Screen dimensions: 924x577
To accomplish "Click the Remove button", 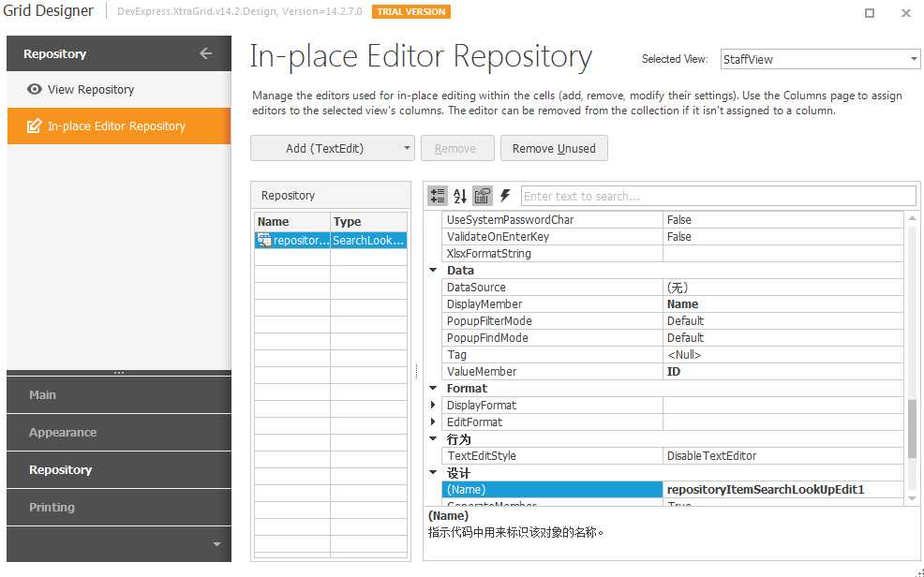I will point(457,148).
